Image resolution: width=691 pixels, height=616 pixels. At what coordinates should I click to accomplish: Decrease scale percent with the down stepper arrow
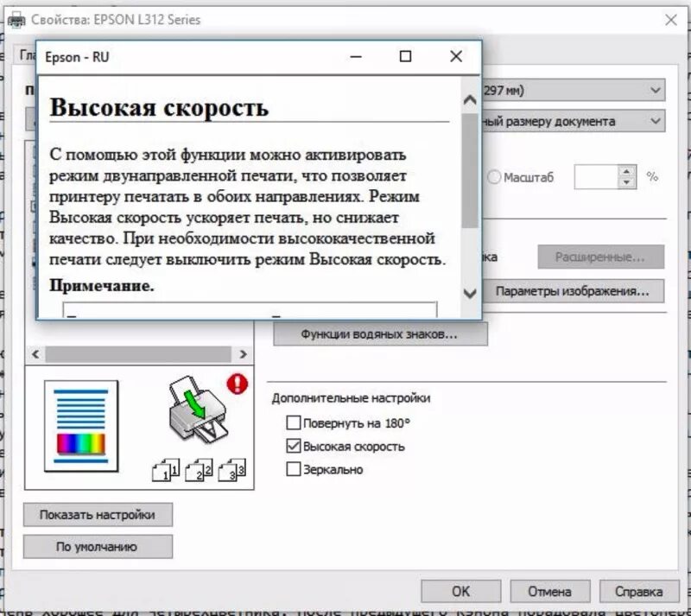pyautogui.click(x=627, y=182)
